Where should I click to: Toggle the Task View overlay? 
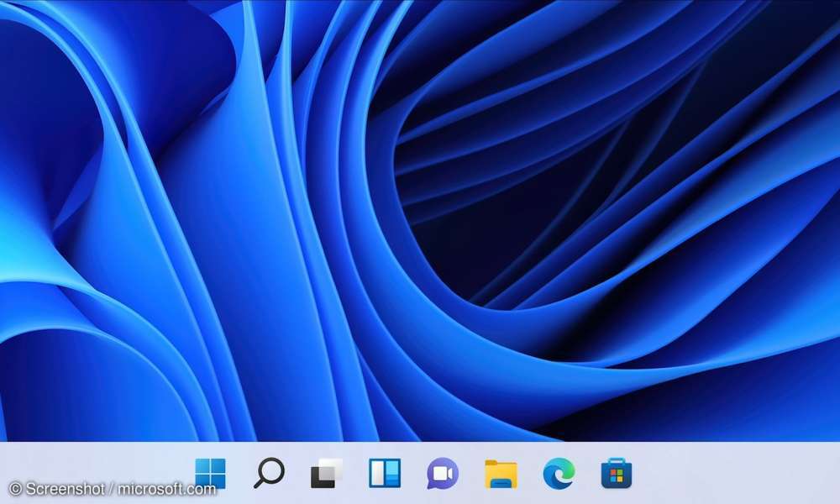click(x=324, y=475)
